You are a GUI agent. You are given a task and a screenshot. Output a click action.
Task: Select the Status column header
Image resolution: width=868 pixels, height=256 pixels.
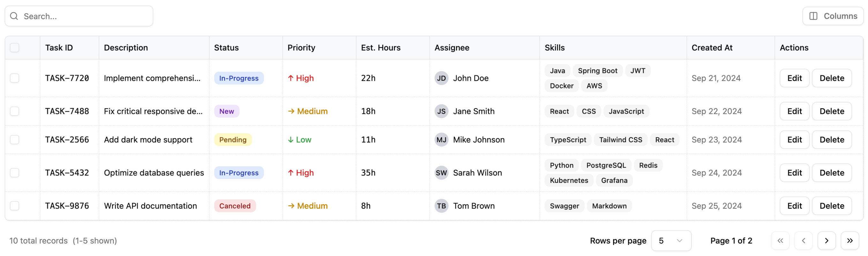pyautogui.click(x=226, y=48)
